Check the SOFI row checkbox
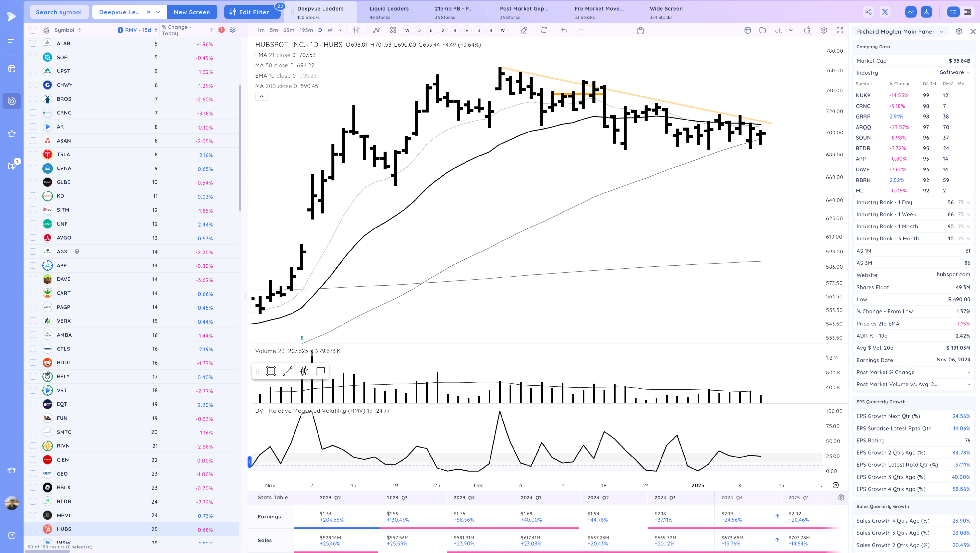The image size is (980, 553). tap(33, 57)
